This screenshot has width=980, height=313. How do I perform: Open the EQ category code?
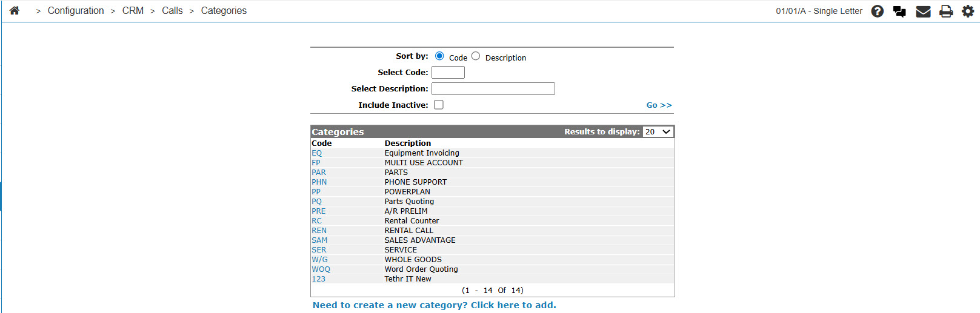point(317,153)
